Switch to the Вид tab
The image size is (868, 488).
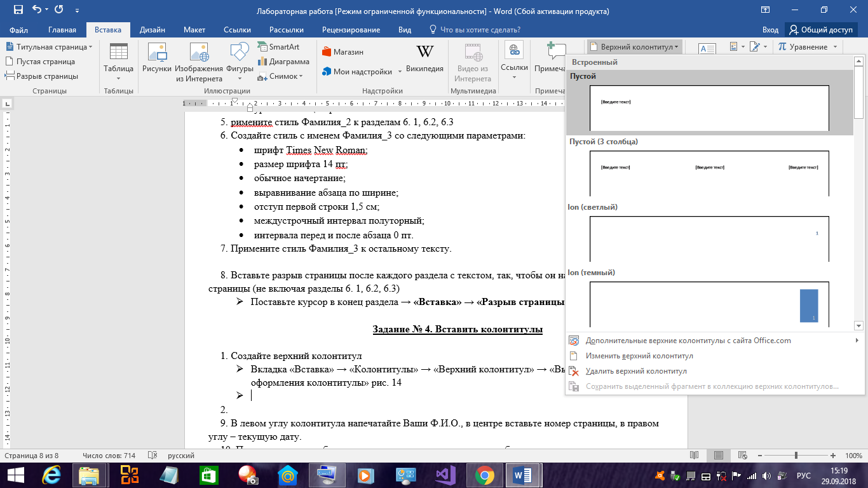click(405, 30)
